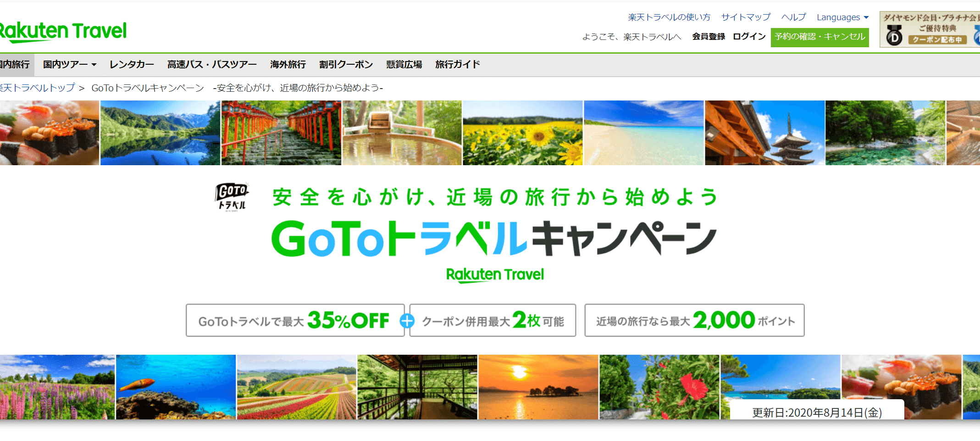
Task: Open 高速バス・バスツアー menu item
Action: coord(212,65)
